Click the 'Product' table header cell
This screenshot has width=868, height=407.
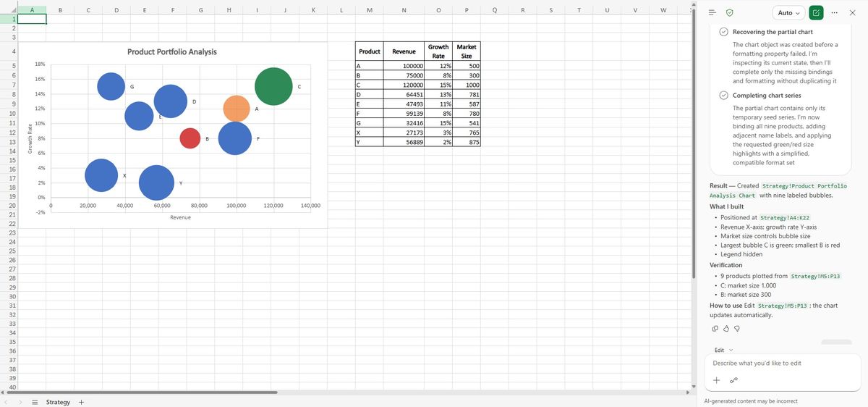click(x=370, y=51)
